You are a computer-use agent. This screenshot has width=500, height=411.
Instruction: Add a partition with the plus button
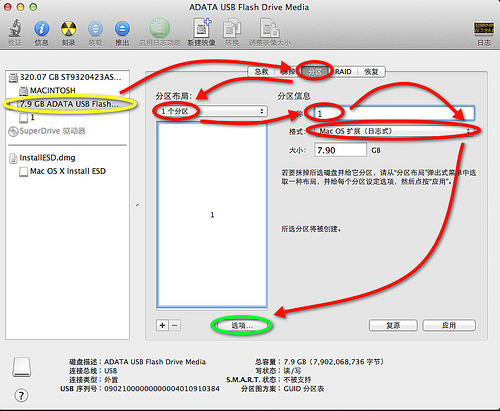click(162, 325)
